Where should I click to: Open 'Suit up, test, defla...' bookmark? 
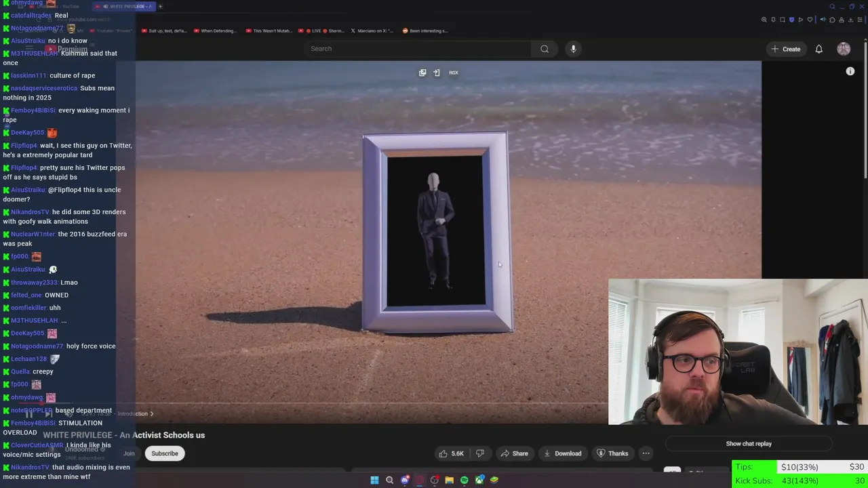pyautogui.click(x=164, y=30)
